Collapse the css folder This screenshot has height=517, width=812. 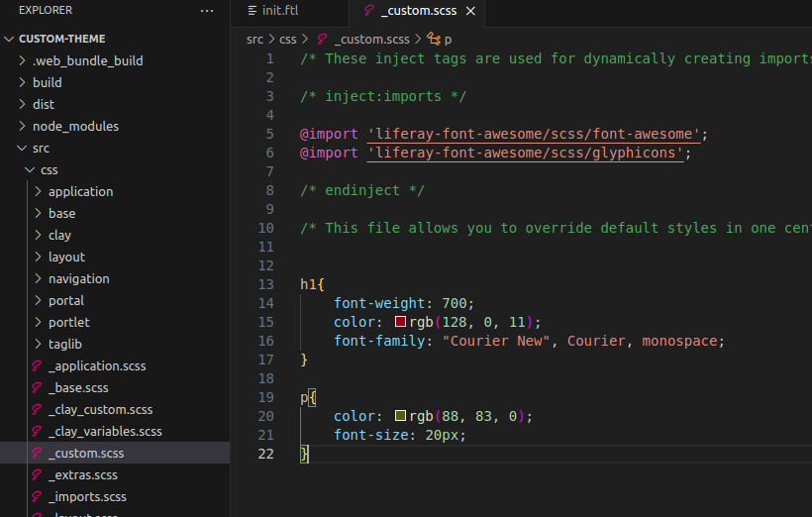point(30,170)
